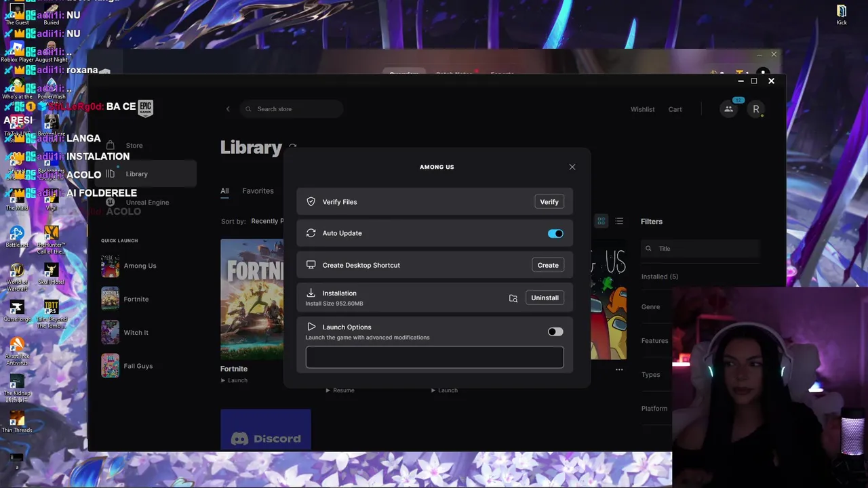Open the Among Us card options menu
The image size is (868, 488).
pos(619,369)
